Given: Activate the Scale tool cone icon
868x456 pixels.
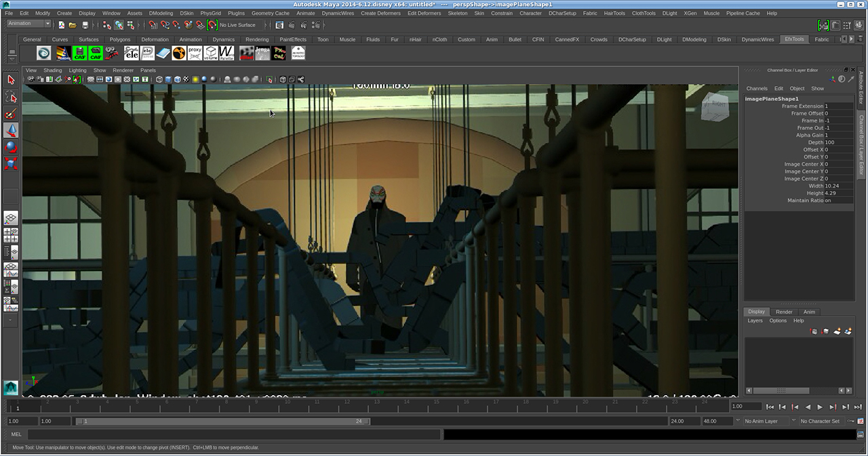Looking at the screenshot, I should (x=11, y=130).
